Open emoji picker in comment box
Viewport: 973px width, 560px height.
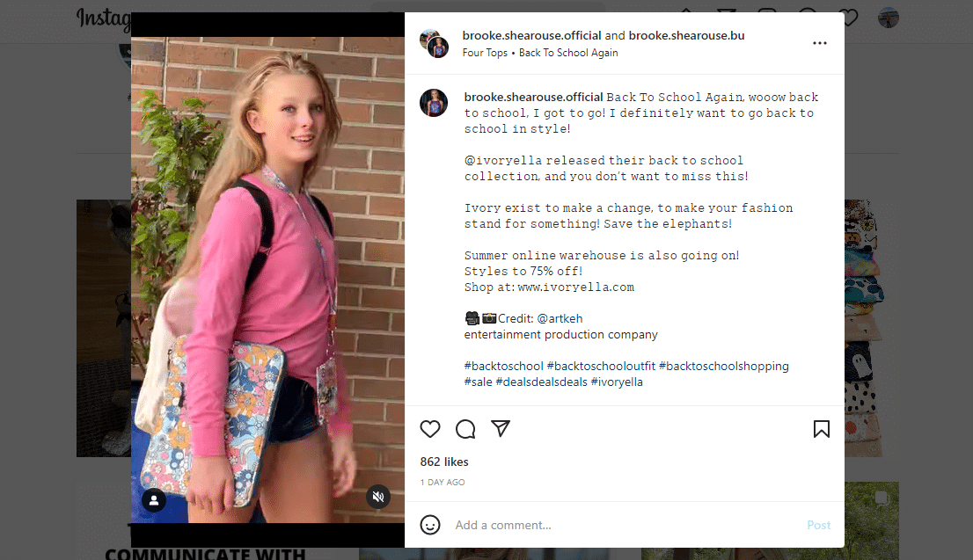[x=430, y=525]
